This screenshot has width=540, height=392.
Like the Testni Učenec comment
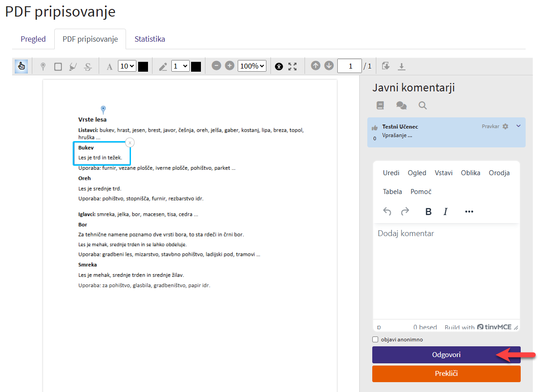(x=375, y=128)
